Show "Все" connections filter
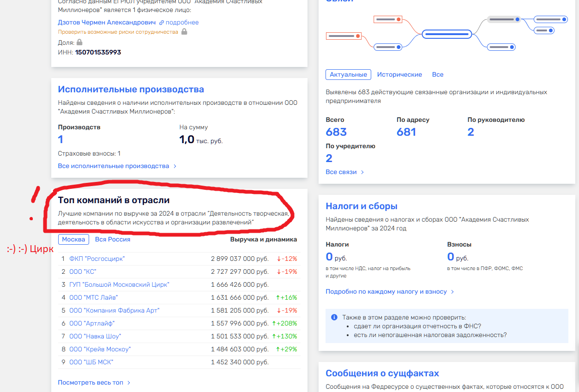 coord(437,74)
